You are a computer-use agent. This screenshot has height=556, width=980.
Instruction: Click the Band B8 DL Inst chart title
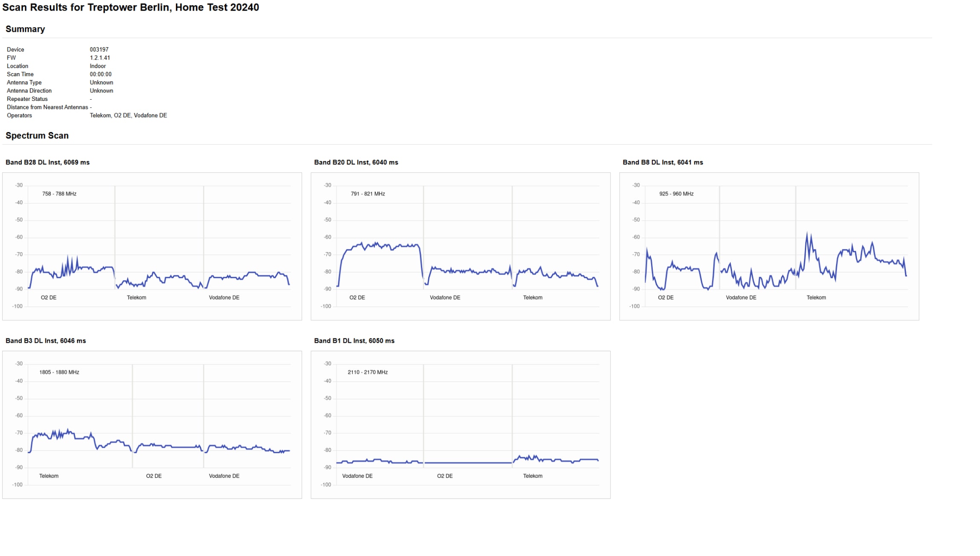[663, 162]
